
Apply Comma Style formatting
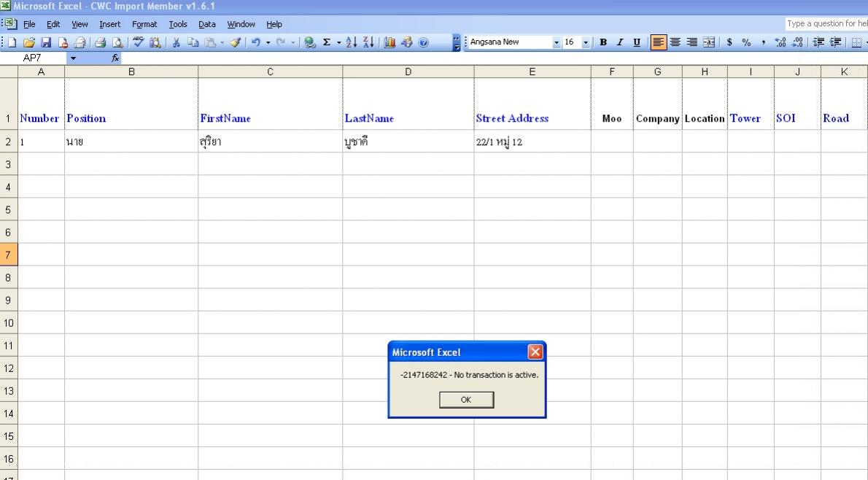tap(764, 42)
